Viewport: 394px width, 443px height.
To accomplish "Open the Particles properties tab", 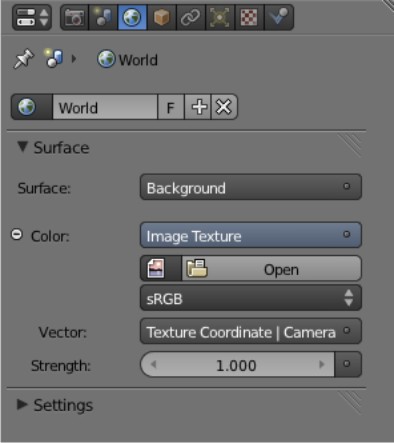I will click(x=279, y=18).
